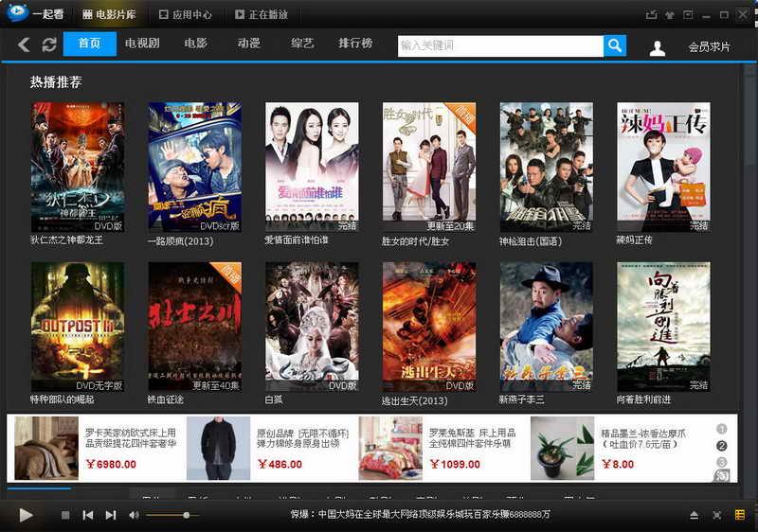The image size is (758, 532).
Task: Open the eject/open file icon
Action: click(694, 515)
